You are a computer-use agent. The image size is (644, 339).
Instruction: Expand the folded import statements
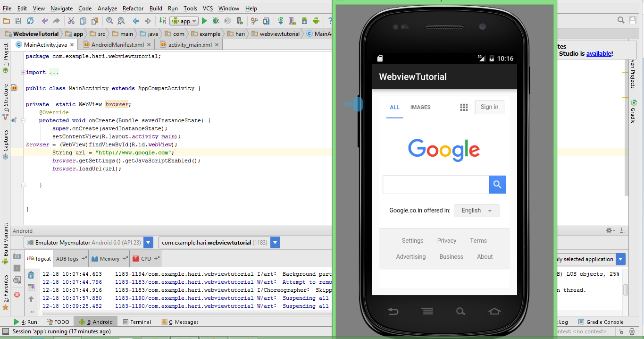pos(23,72)
